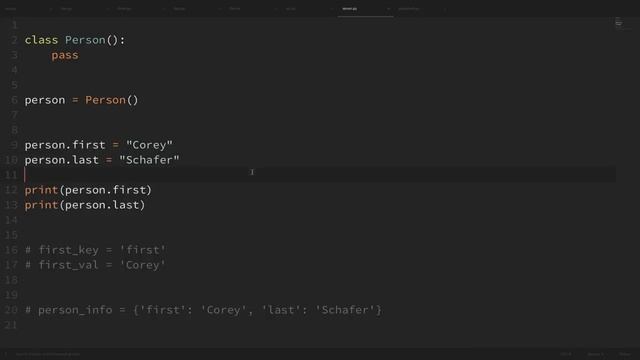Viewport: 640px width, 360px height.
Task: Click the 'print' call containing person.last
Action: (x=85, y=205)
